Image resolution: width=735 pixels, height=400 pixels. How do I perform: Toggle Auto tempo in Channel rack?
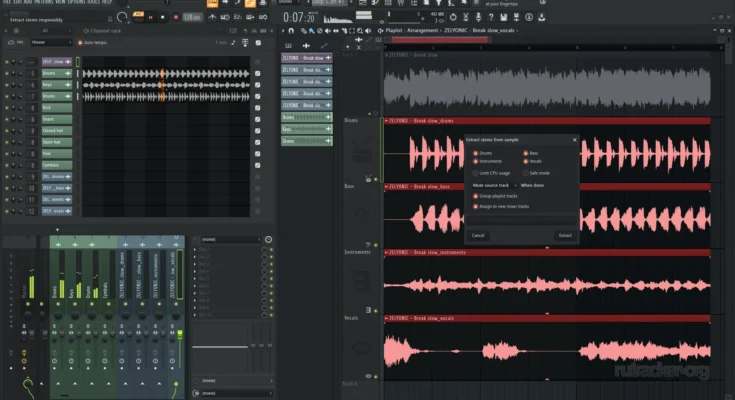point(93,43)
